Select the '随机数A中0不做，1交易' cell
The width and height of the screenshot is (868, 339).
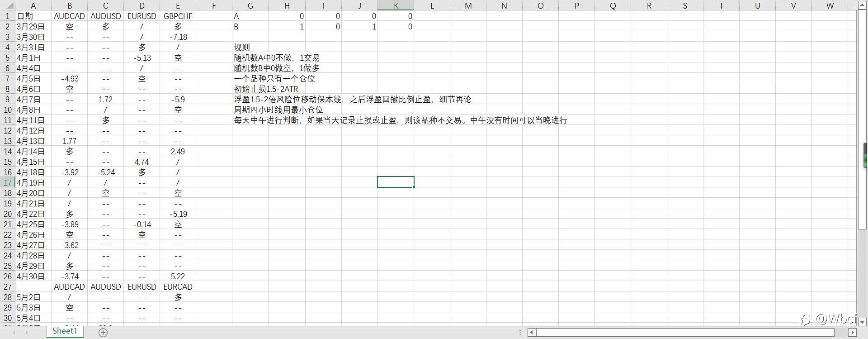point(277,57)
